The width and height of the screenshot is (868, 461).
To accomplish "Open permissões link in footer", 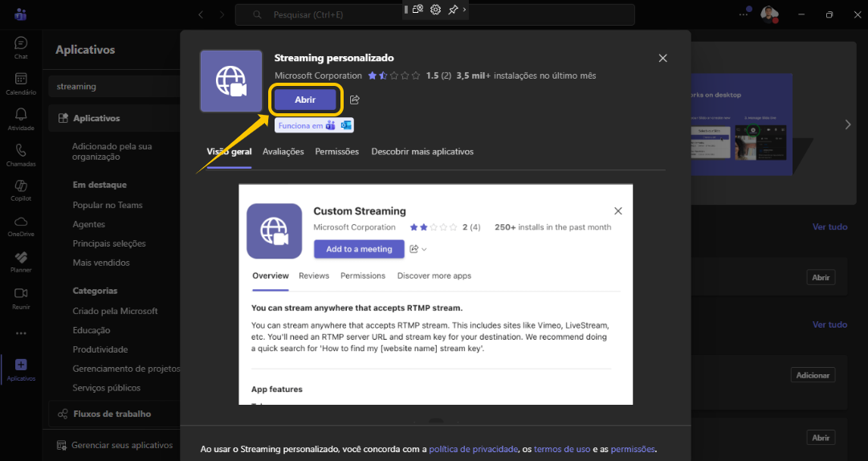I will pos(633,450).
